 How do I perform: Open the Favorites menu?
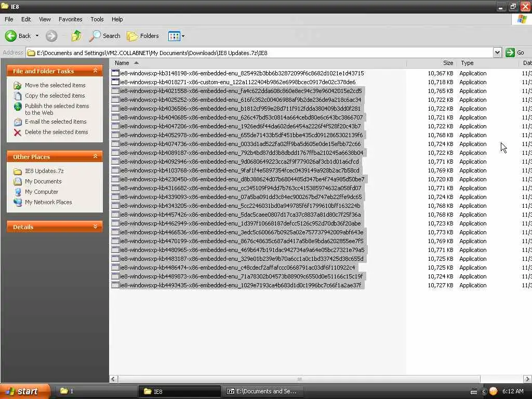tap(70, 19)
